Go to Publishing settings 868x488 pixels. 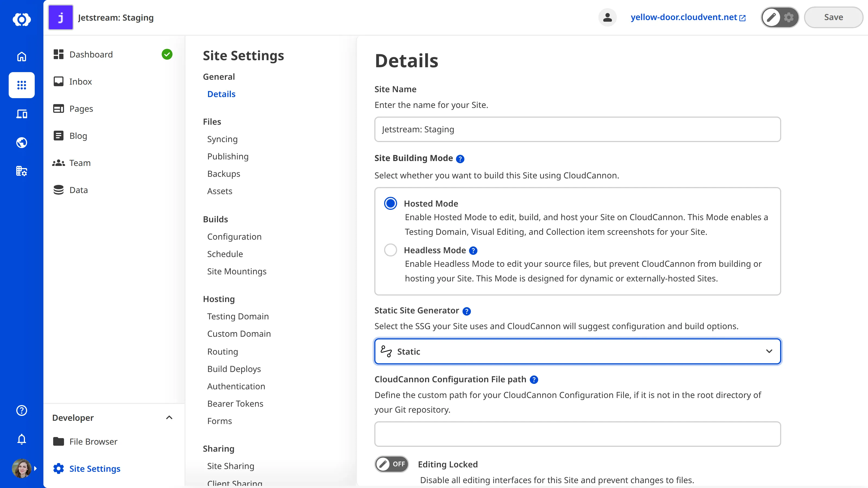pyautogui.click(x=228, y=156)
